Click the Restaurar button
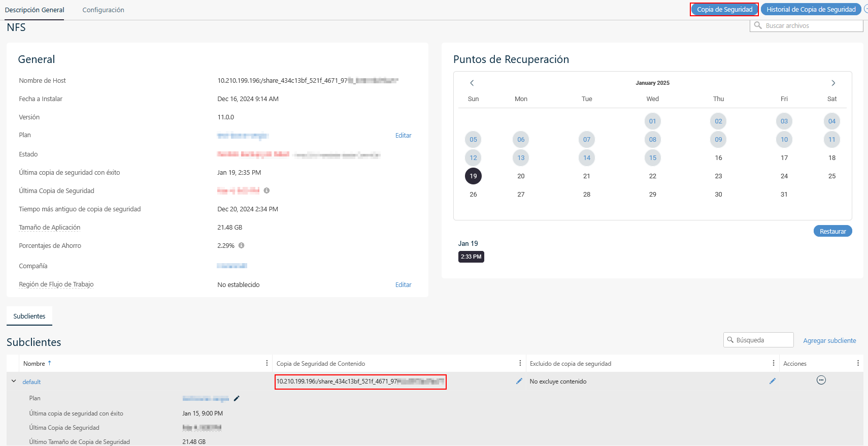868x446 pixels. 832,231
